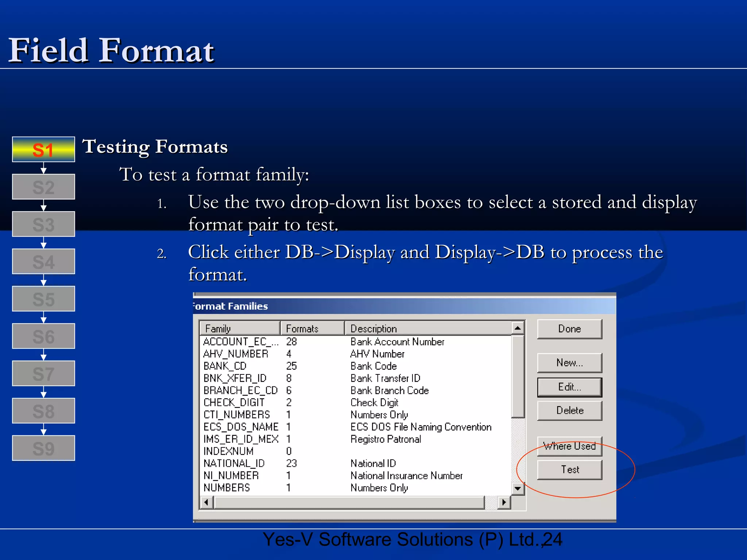Screen dimensions: 747x560
Task: Click the National Insurance Number description
Action: pyautogui.click(x=406, y=476)
